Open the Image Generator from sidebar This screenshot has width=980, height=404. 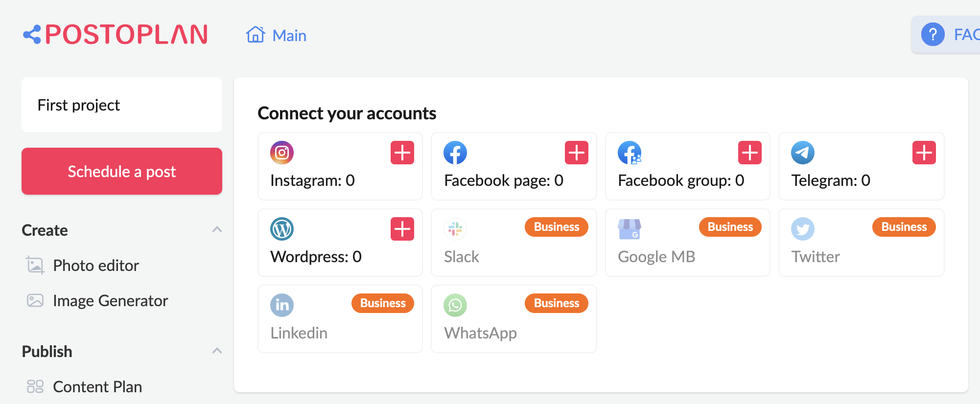click(x=110, y=300)
